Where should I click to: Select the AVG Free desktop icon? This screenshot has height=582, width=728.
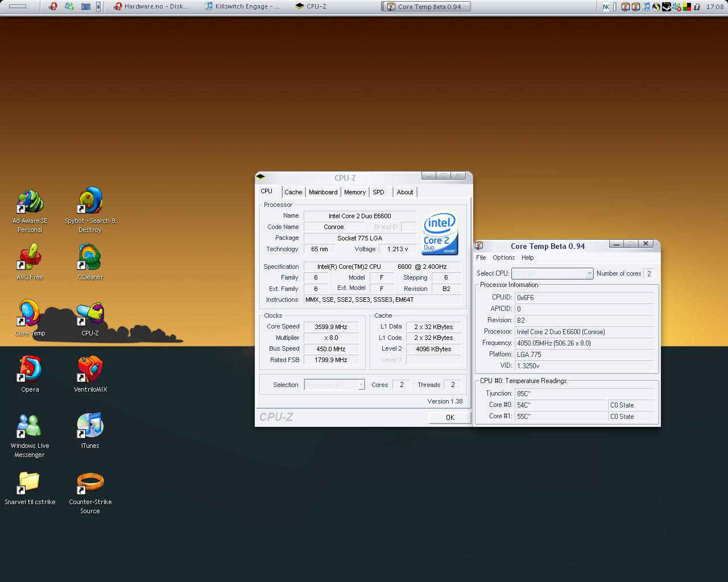(30, 263)
